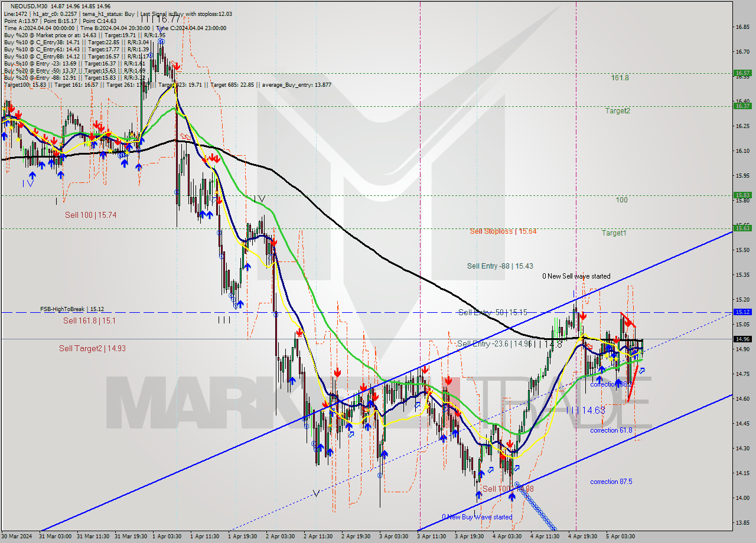Click the green 15.83 price tag on axis
The width and height of the screenshot is (756, 543).
[x=742, y=195]
